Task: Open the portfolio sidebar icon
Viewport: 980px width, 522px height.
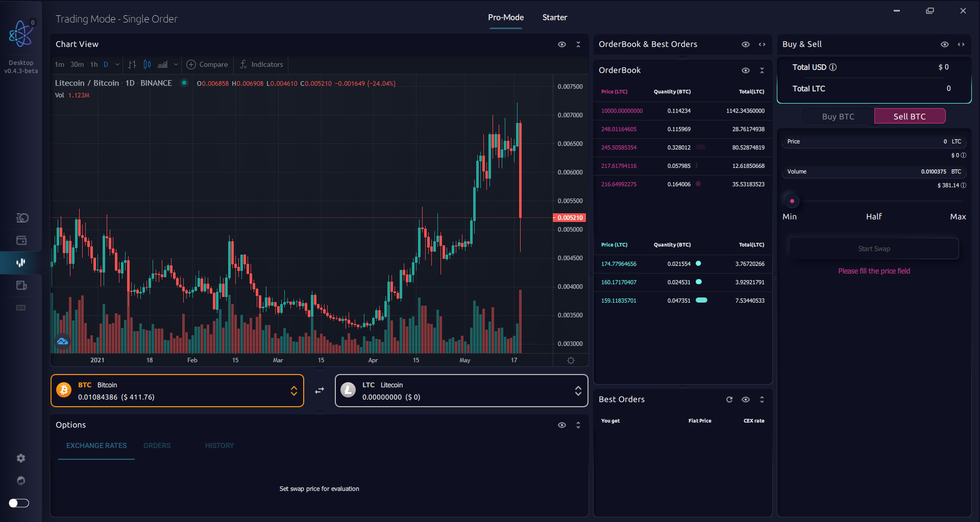Action: (x=21, y=218)
